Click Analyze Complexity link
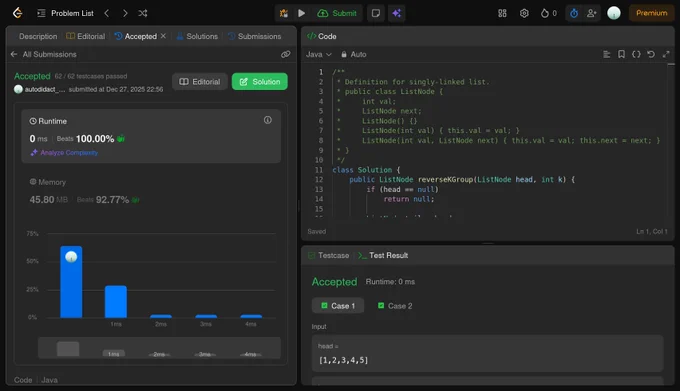Screen dimensions: 680x391 click(64, 153)
